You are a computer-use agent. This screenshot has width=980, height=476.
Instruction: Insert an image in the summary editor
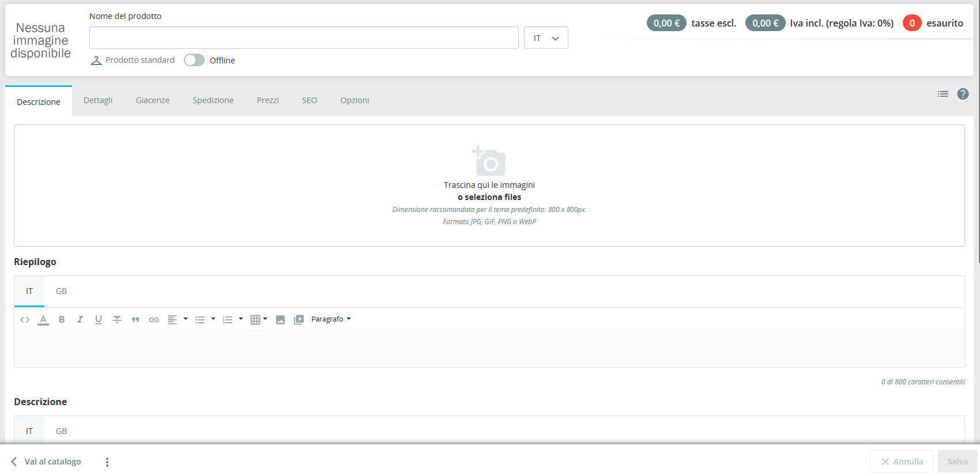(x=280, y=319)
